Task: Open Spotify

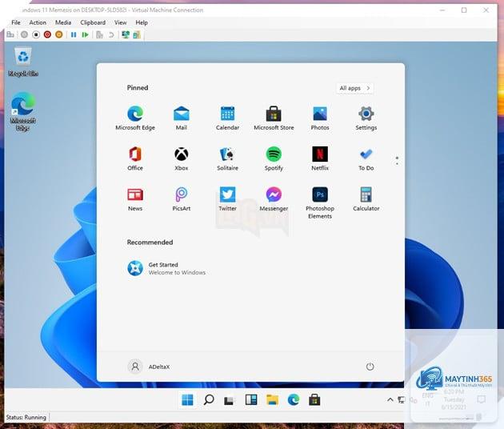Action: pyautogui.click(x=274, y=158)
